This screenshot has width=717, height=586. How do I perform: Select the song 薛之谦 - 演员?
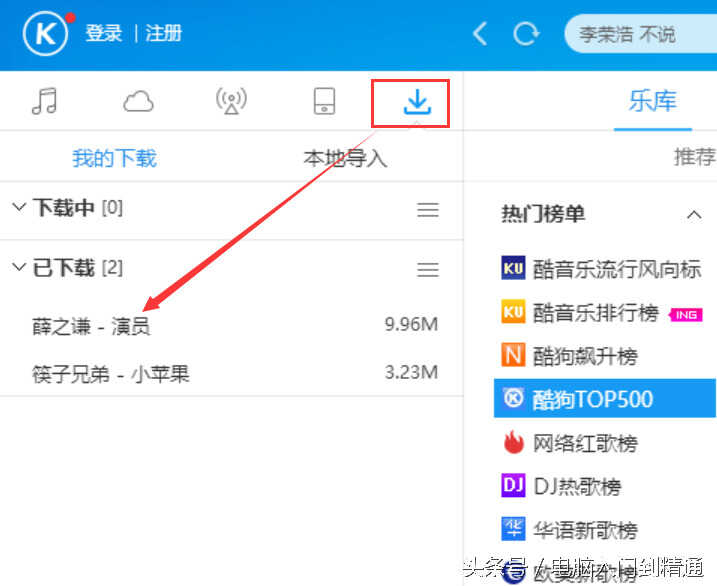pos(91,326)
